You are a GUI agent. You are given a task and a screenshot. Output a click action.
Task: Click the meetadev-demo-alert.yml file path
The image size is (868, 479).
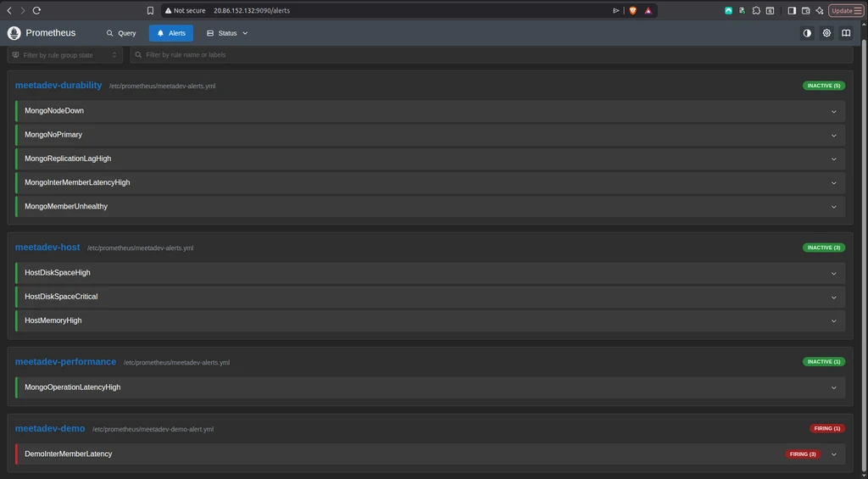(153, 429)
